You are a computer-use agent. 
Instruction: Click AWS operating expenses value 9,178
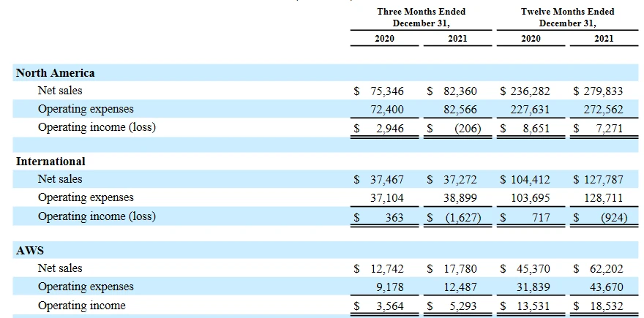[390, 287]
